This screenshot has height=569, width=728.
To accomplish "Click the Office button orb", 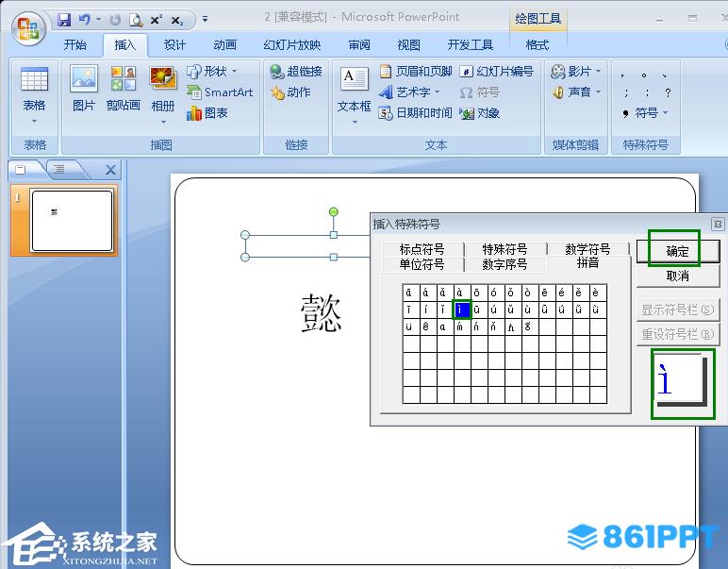I will pyautogui.click(x=28, y=28).
